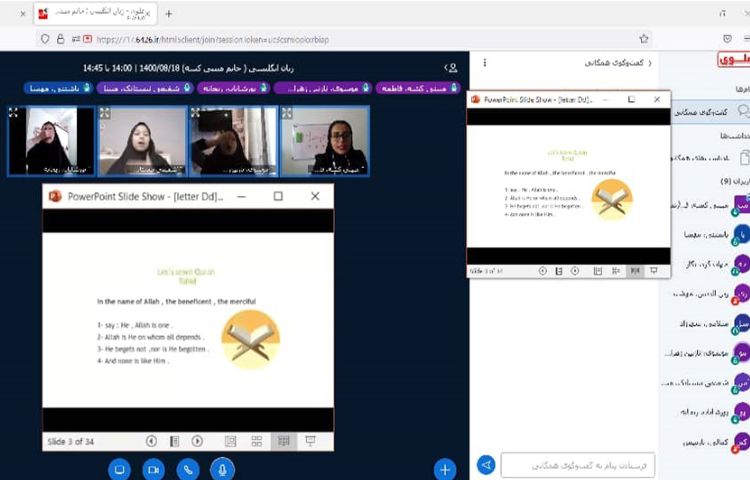
Task: Bookmark this page with the star icon
Action: pos(644,39)
